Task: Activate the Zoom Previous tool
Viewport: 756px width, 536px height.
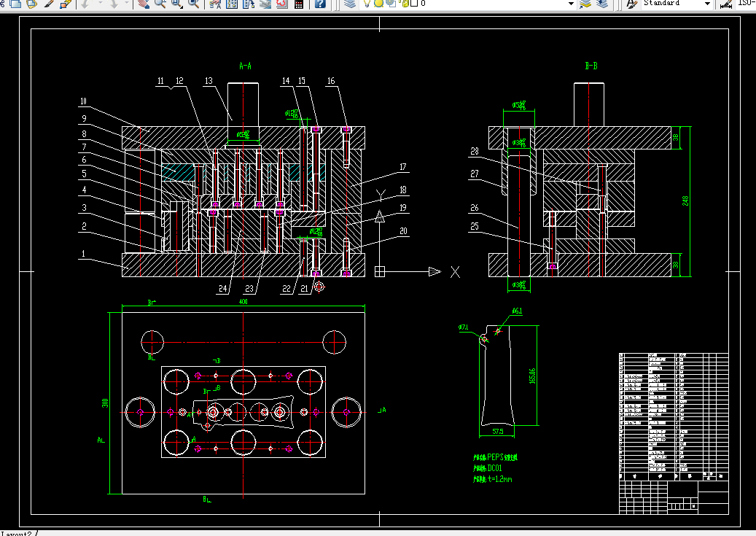Action: click(x=194, y=4)
